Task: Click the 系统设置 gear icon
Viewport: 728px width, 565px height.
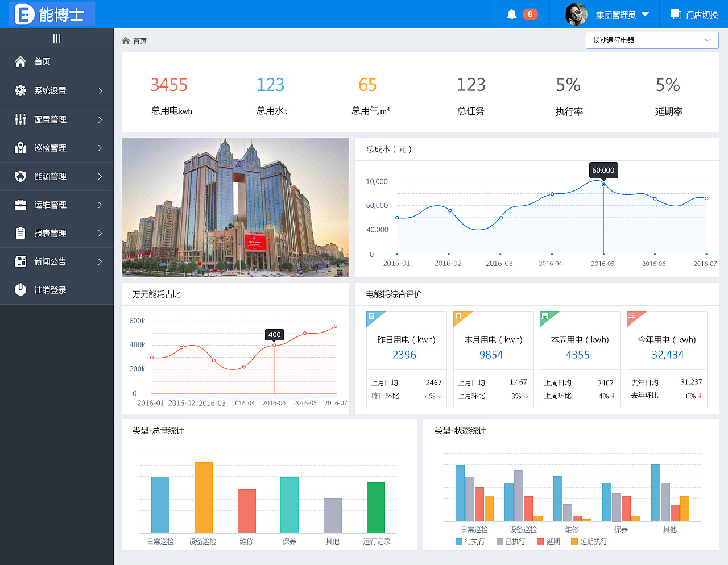Action: pyautogui.click(x=20, y=90)
